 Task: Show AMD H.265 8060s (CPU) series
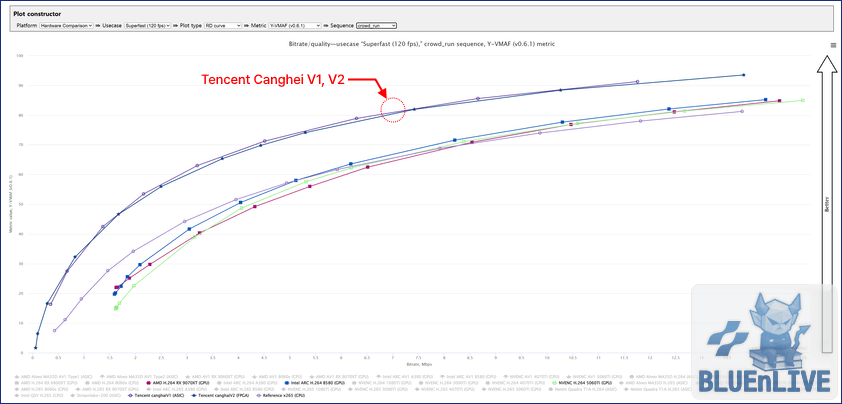(x=41, y=389)
